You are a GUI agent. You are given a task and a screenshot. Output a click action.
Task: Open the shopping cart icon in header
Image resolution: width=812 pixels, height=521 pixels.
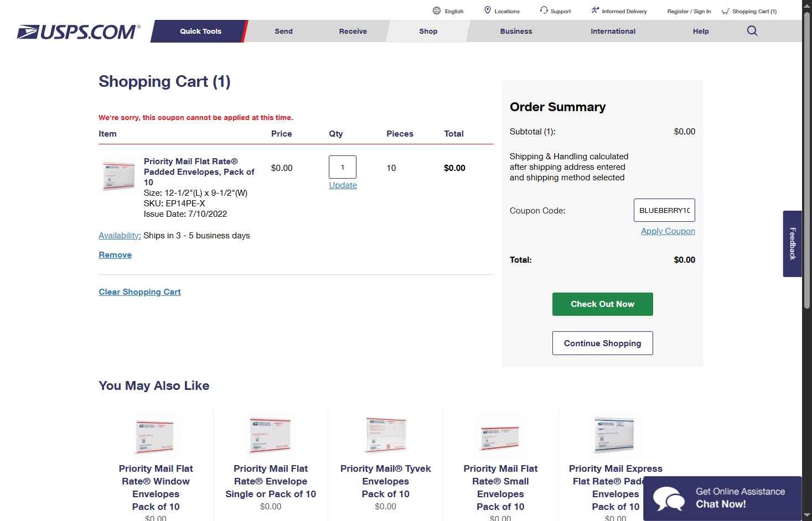725,11
